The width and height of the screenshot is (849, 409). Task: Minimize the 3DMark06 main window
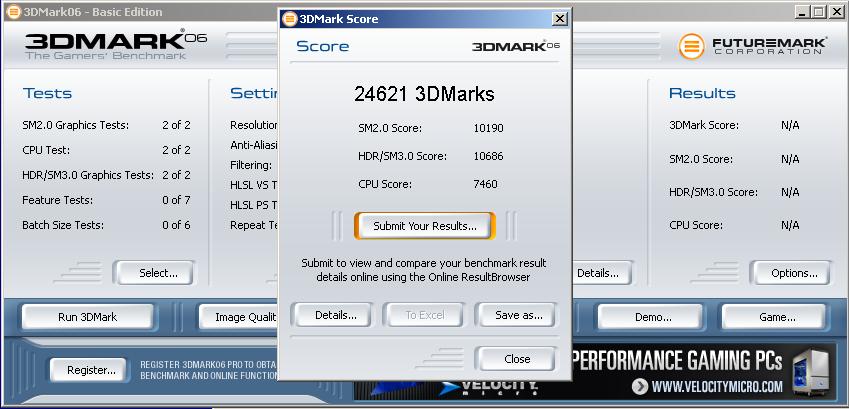click(803, 11)
